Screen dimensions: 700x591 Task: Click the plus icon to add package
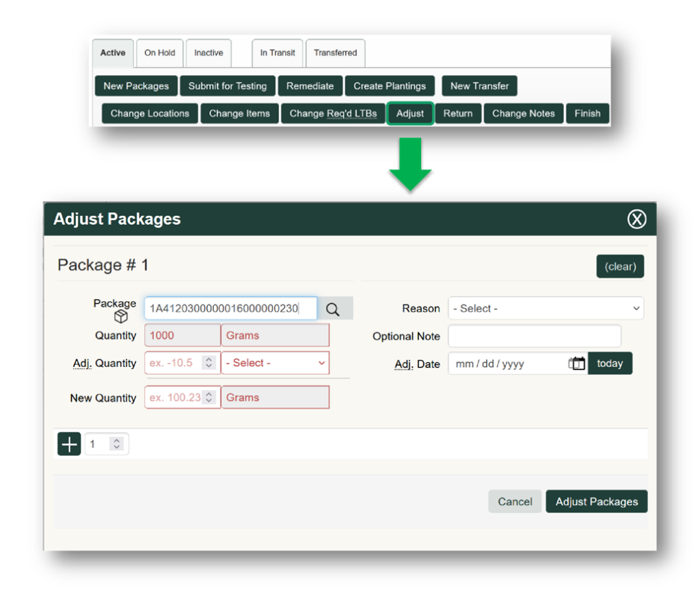pyautogui.click(x=69, y=444)
